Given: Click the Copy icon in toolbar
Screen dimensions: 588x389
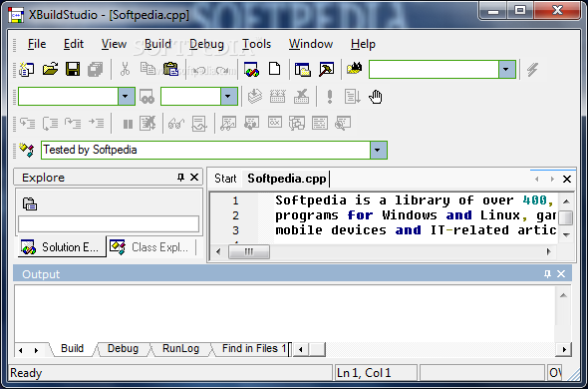Looking at the screenshot, I should [147, 69].
